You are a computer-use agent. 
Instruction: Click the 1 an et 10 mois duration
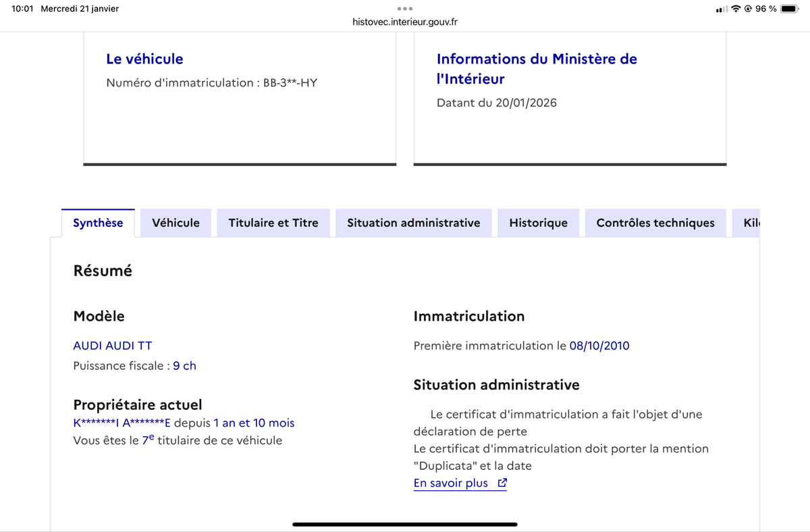coord(254,423)
